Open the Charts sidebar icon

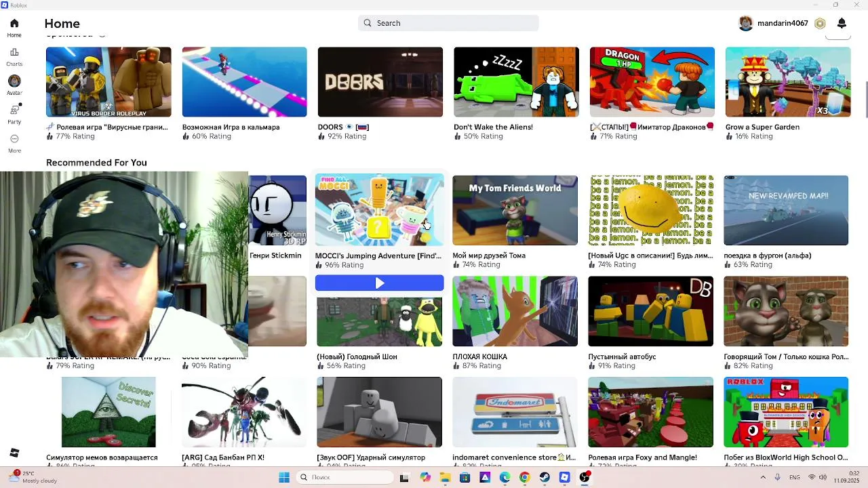tap(14, 52)
